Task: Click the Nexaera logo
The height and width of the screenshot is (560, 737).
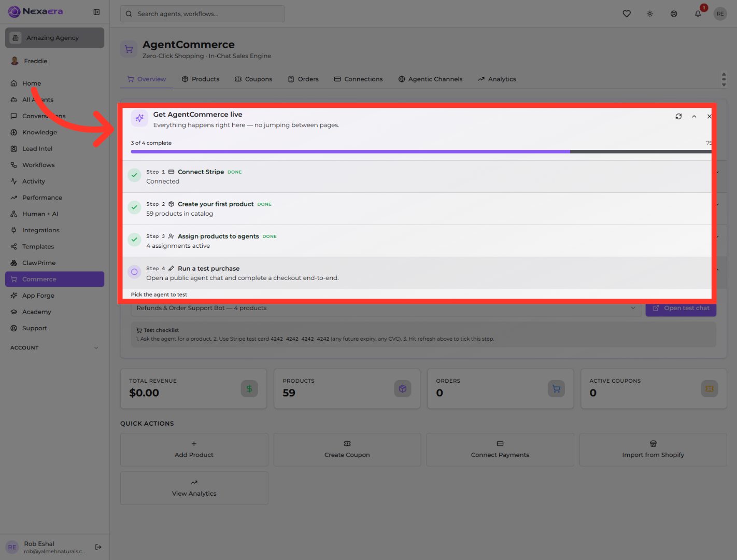Action: (x=35, y=11)
